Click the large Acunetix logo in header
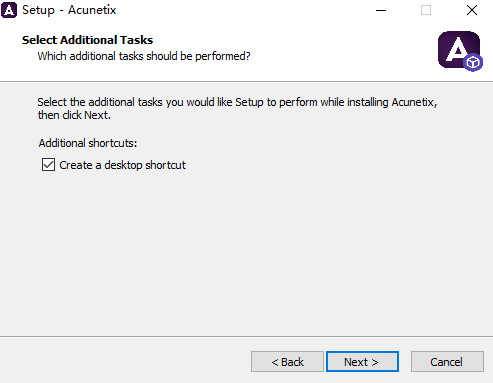This screenshot has height=383, width=493. [459, 50]
